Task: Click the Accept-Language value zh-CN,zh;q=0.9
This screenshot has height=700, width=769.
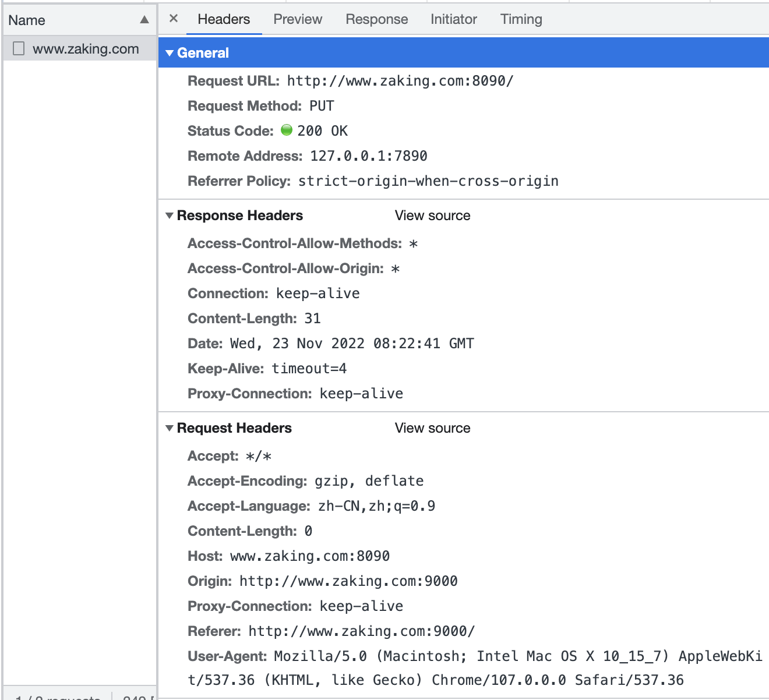Action: [x=377, y=506]
